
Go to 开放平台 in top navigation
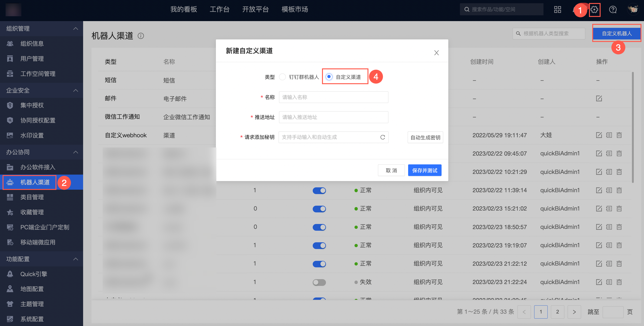pyautogui.click(x=256, y=10)
